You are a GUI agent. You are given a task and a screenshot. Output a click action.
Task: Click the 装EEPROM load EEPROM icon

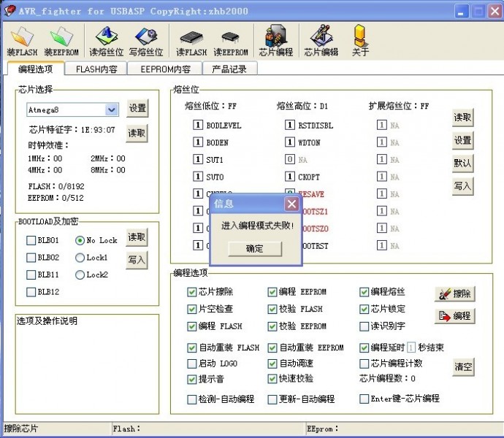point(61,41)
